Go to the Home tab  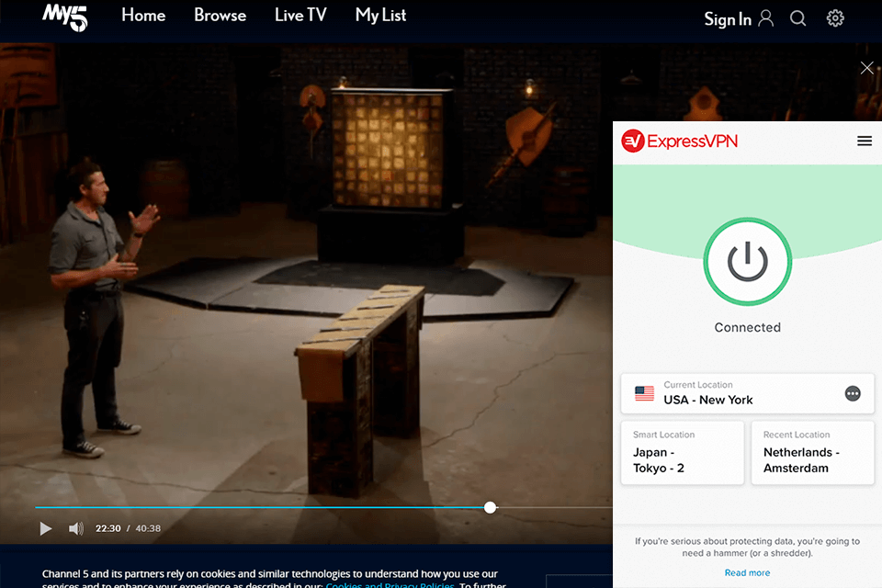pos(143,16)
